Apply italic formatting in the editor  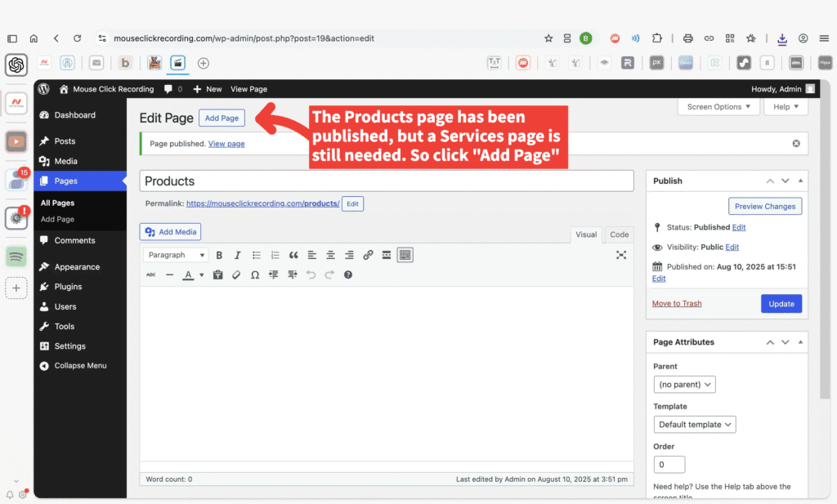pyautogui.click(x=238, y=255)
